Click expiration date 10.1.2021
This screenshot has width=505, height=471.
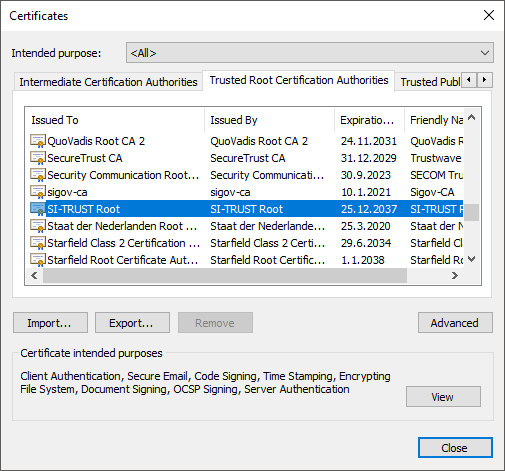coord(366,192)
